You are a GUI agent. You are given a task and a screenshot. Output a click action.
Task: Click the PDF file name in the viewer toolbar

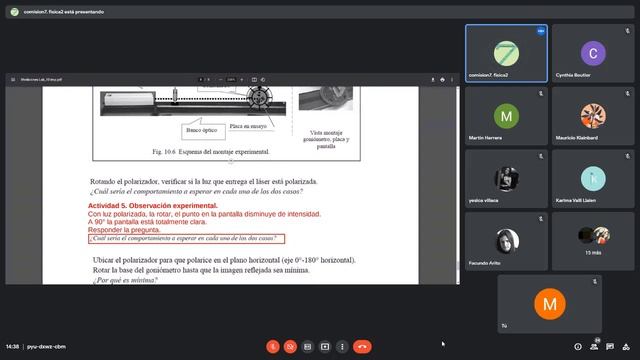click(41, 80)
